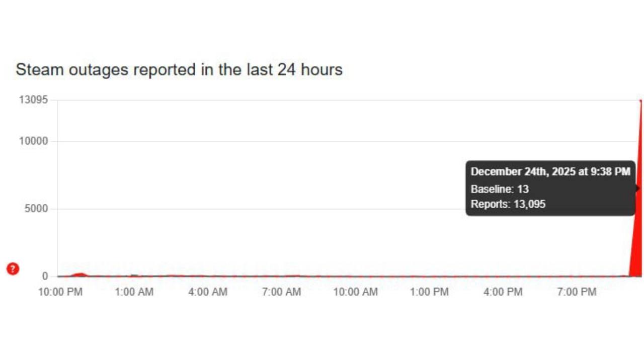Click the 4:00 PM time label
This screenshot has height=362, width=644.
point(503,292)
